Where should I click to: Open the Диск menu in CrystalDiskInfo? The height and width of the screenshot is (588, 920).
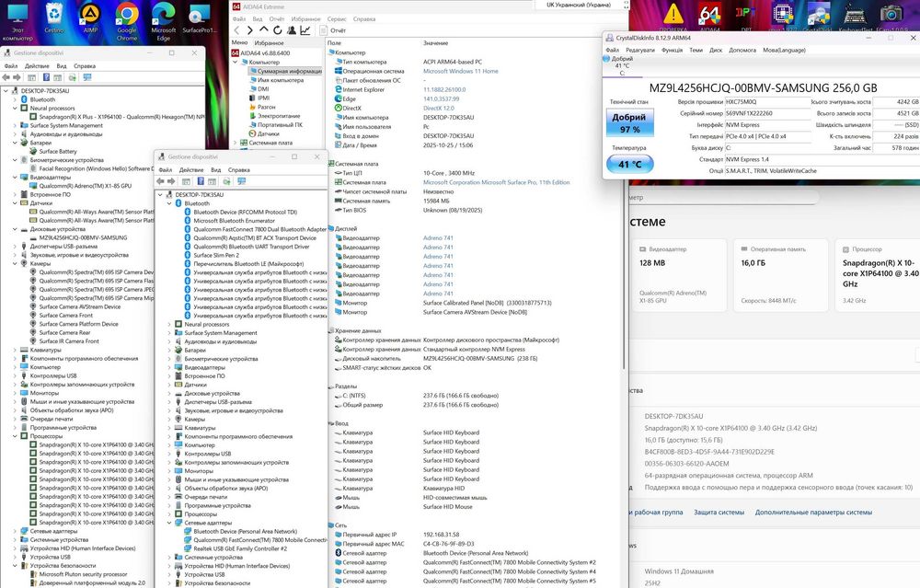pos(716,51)
